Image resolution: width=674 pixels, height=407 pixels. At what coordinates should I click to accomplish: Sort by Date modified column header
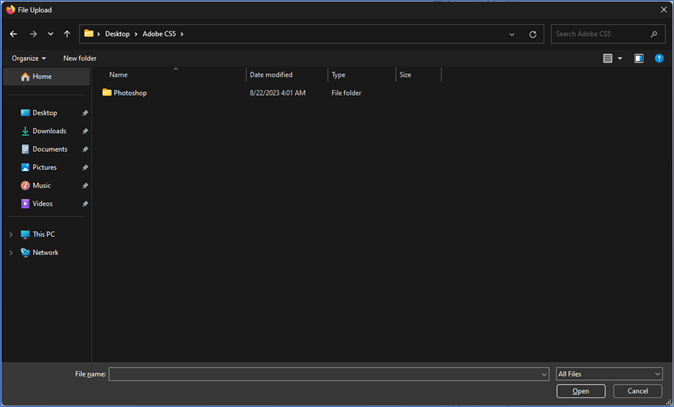[x=271, y=75]
